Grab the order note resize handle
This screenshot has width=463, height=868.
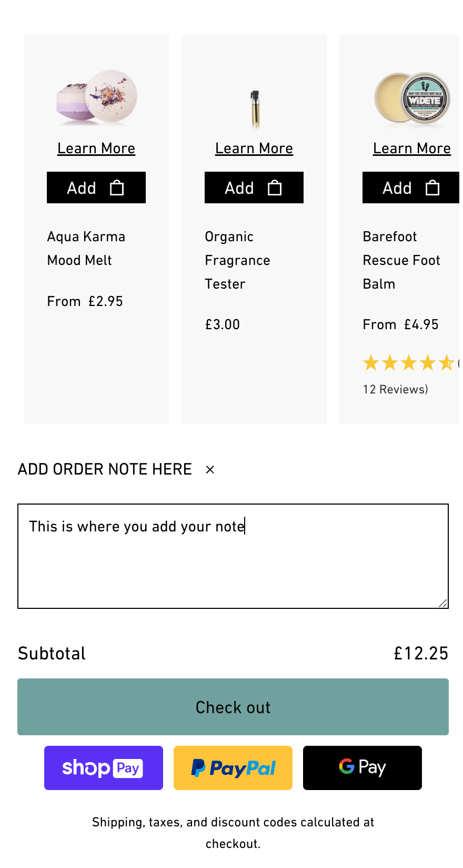(443, 603)
